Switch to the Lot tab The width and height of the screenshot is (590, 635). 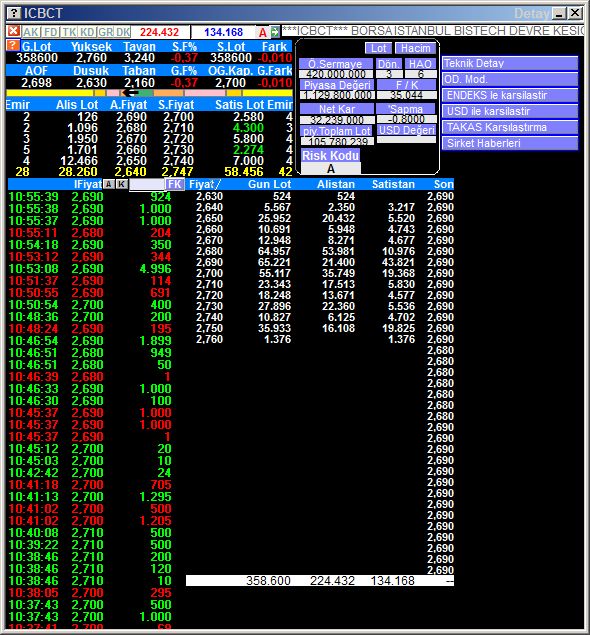tap(378, 48)
